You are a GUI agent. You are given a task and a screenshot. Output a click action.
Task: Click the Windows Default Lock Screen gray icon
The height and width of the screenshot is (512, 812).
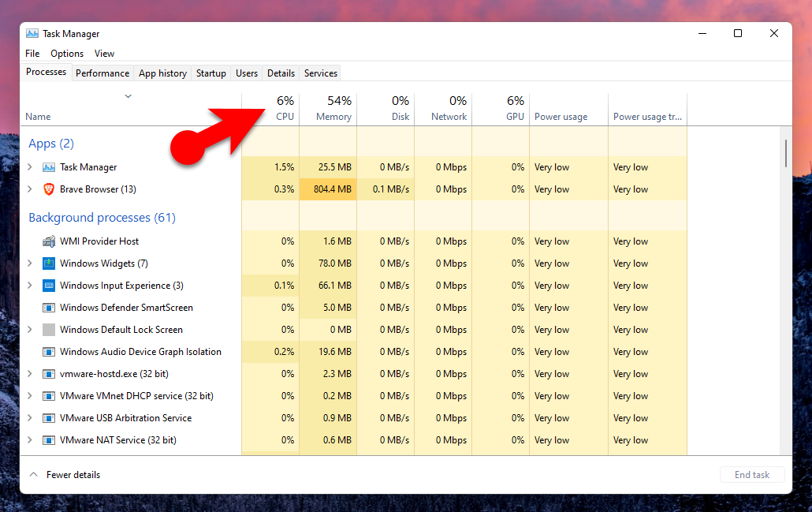coord(49,330)
